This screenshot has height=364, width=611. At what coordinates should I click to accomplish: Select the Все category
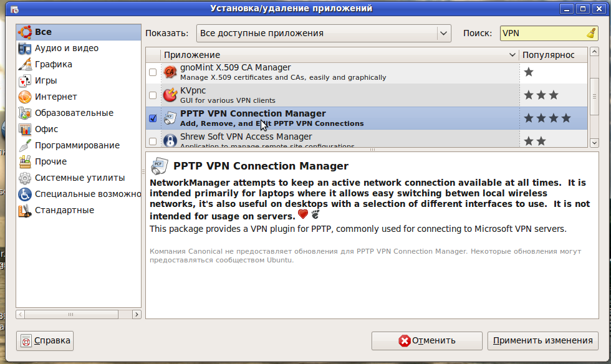point(79,32)
